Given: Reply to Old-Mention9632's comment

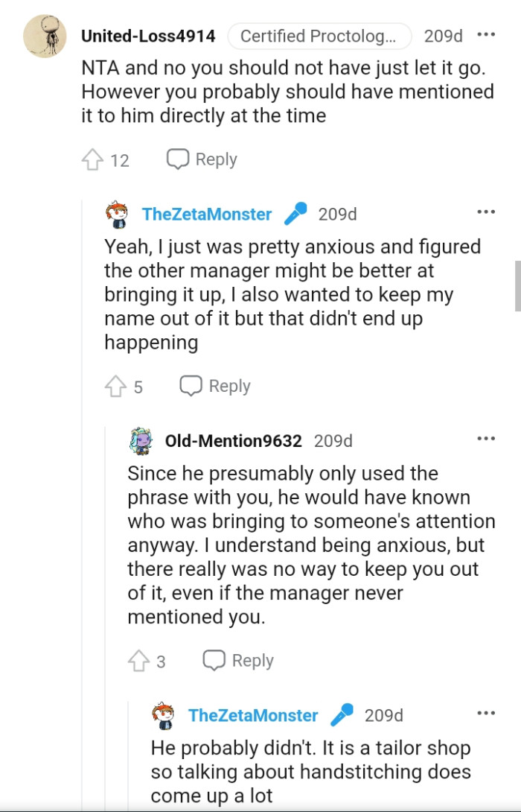Looking at the screenshot, I should tap(238, 660).
